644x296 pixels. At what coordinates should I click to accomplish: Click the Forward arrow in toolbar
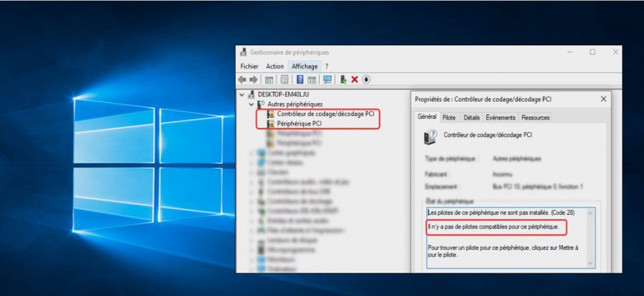[253, 79]
